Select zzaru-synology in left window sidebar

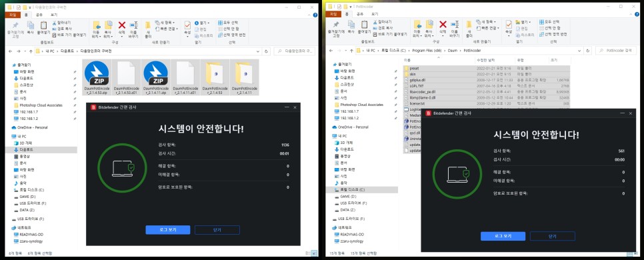click(x=29, y=241)
